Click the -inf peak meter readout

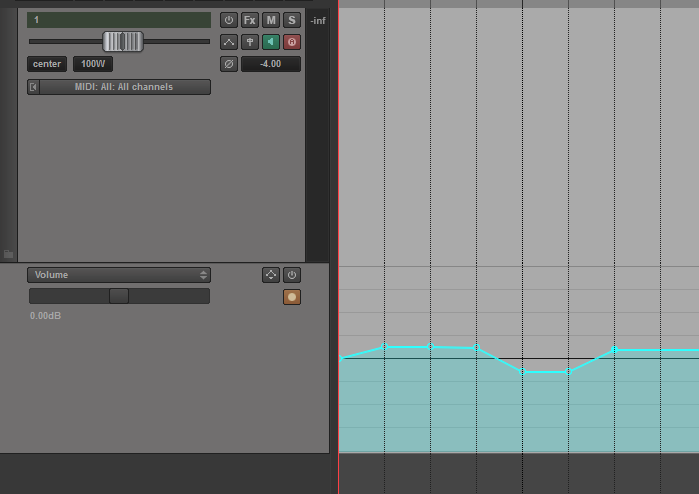(x=318, y=21)
